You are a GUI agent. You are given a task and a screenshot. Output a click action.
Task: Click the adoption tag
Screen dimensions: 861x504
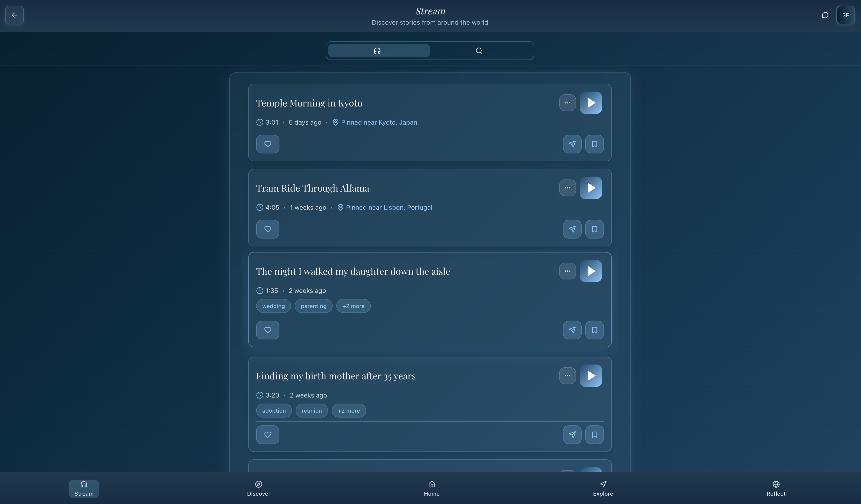(274, 410)
